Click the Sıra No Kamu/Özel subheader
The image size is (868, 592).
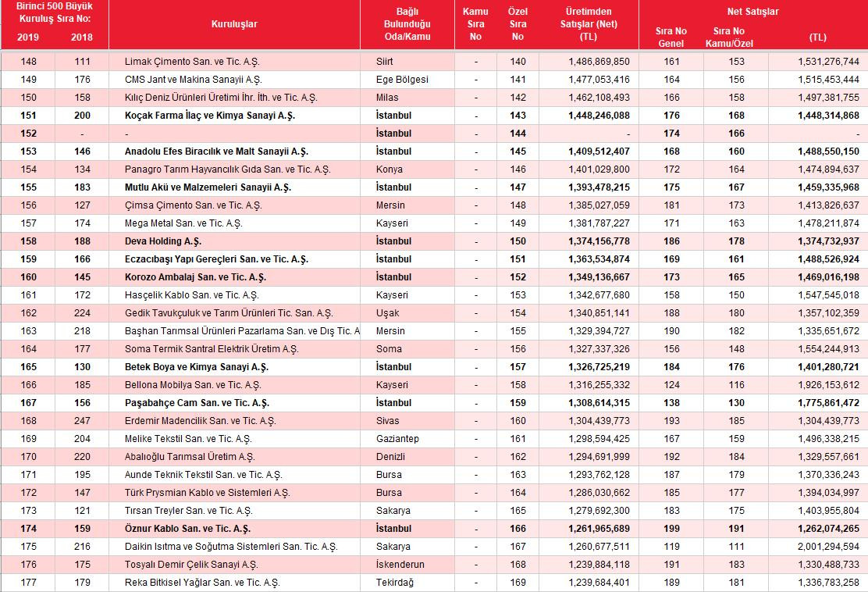pos(729,37)
